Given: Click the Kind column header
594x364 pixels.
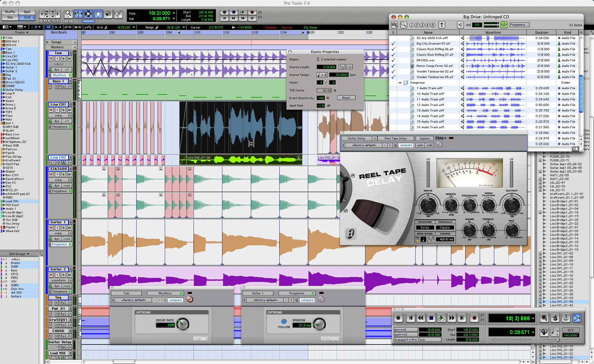Looking at the screenshot, I should click(x=567, y=33).
